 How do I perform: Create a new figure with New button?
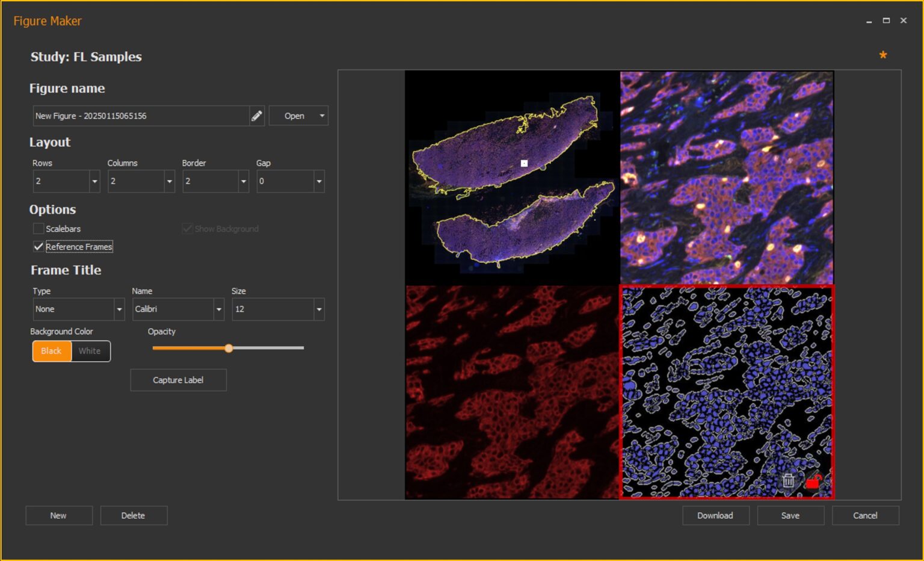(x=58, y=515)
